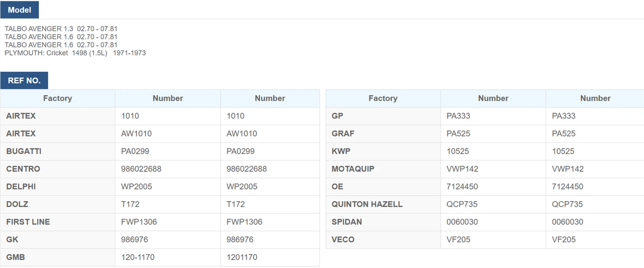Click the OE factory cell
Screen dimensions: 644x268
[x=337, y=187]
